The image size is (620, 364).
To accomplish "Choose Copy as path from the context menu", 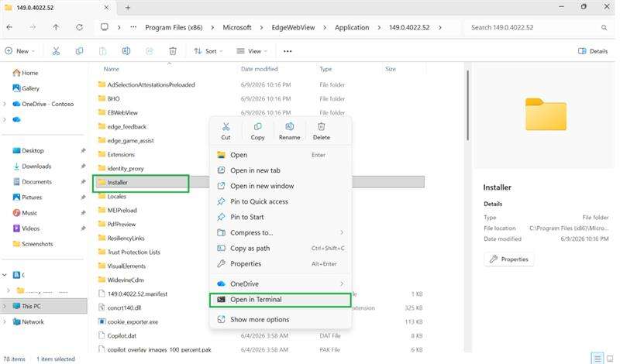I will pyautogui.click(x=281, y=248).
